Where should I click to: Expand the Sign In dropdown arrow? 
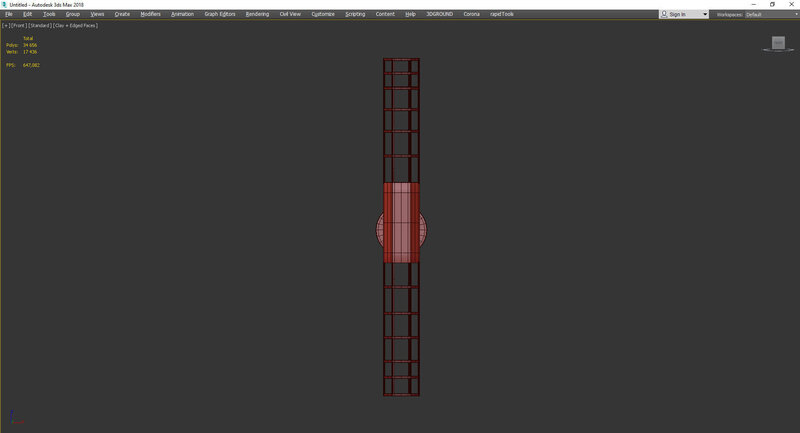[704, 15]
